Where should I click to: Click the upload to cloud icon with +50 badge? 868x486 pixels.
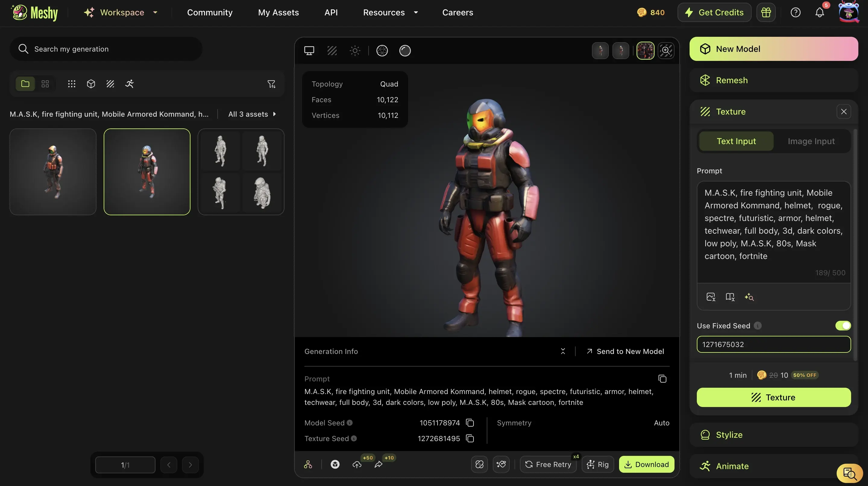pyautogui.click(x=357, y=464)
